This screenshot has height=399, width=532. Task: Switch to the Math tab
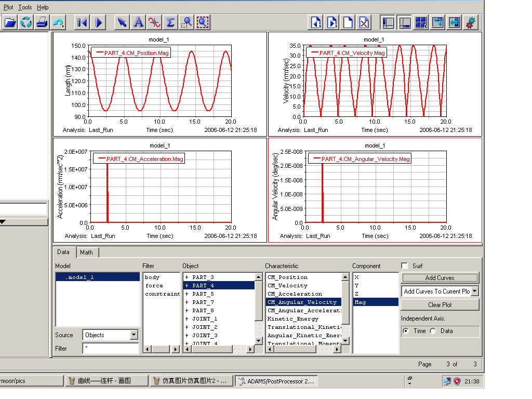86,252
